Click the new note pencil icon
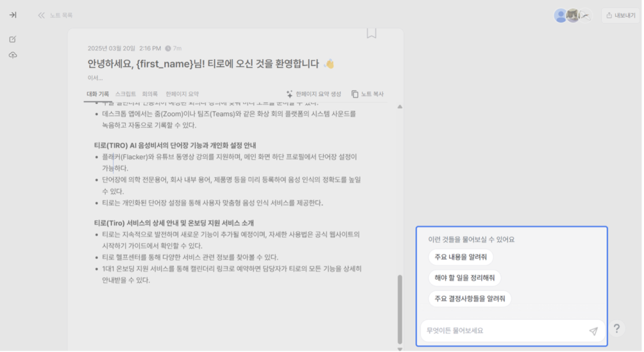This screenshot has width=644, height=352. tap(13, 39)
